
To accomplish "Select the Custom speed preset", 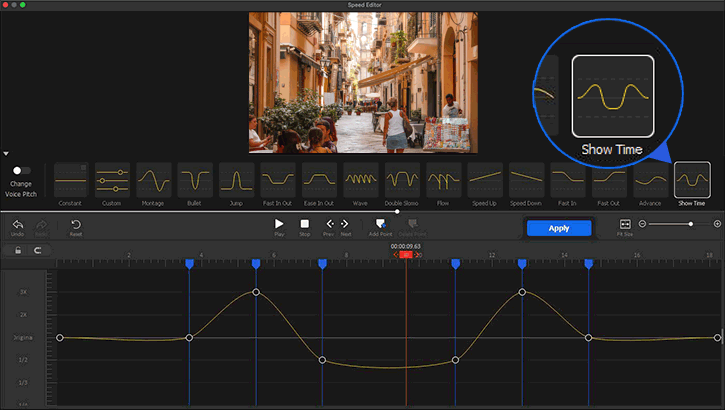I will coord(112,180).
